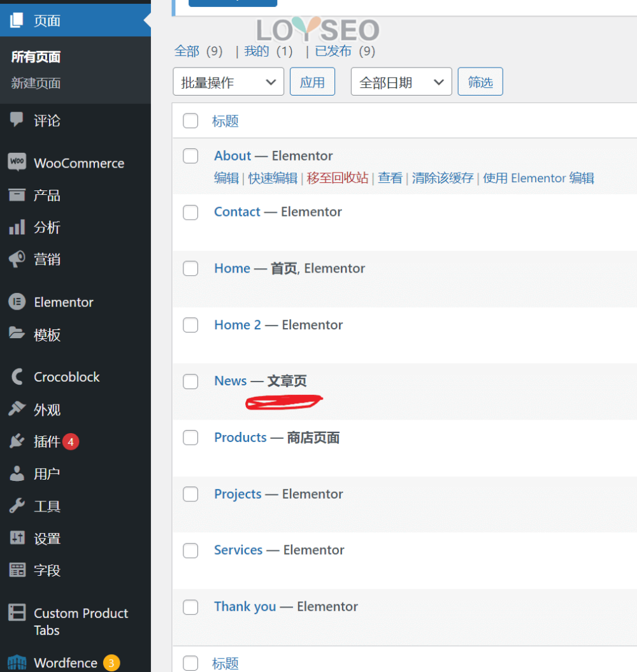Click the Users person icon
This screenshot has height=672, width=637.
17,473
